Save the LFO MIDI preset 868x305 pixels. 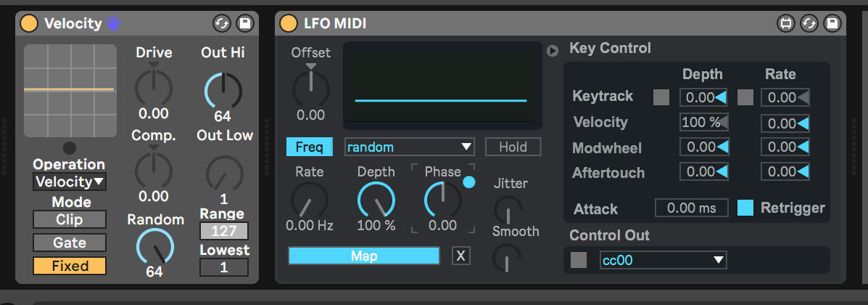832,23
